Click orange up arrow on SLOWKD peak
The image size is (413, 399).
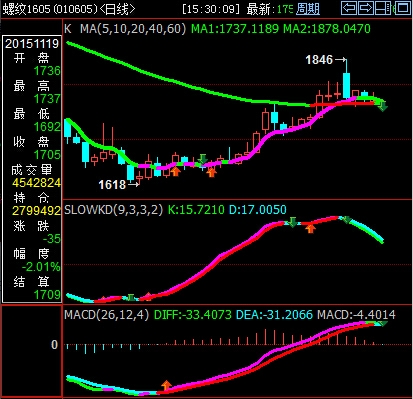coord(310,228)
